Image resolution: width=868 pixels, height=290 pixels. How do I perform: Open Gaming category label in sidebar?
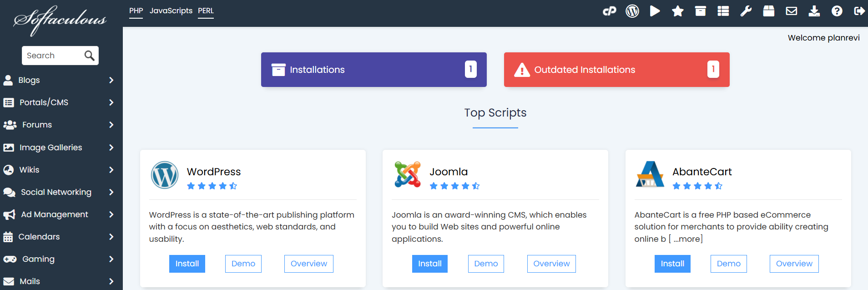(x=38, y=259)
